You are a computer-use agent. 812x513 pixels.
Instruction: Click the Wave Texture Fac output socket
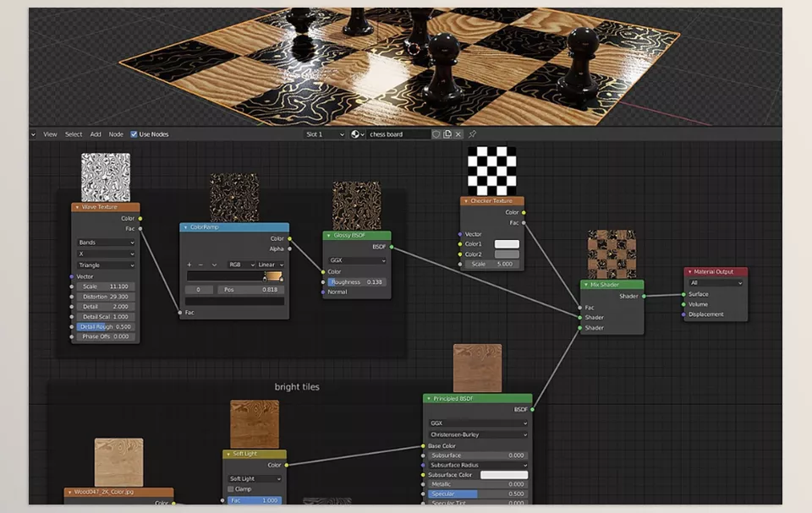point(140,228)
